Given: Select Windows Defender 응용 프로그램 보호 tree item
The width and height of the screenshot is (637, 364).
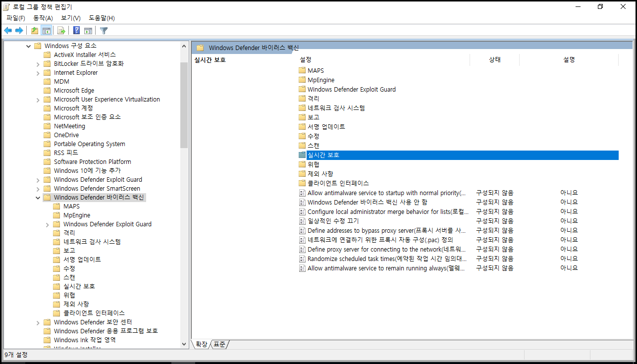Looking at the screenshot, I should (x=106, y=331).
